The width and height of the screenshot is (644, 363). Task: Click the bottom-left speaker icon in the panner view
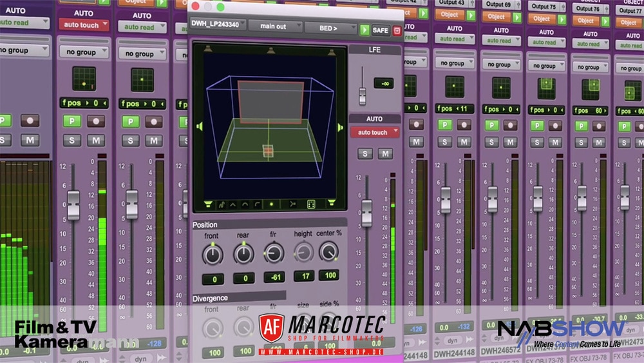208,204
